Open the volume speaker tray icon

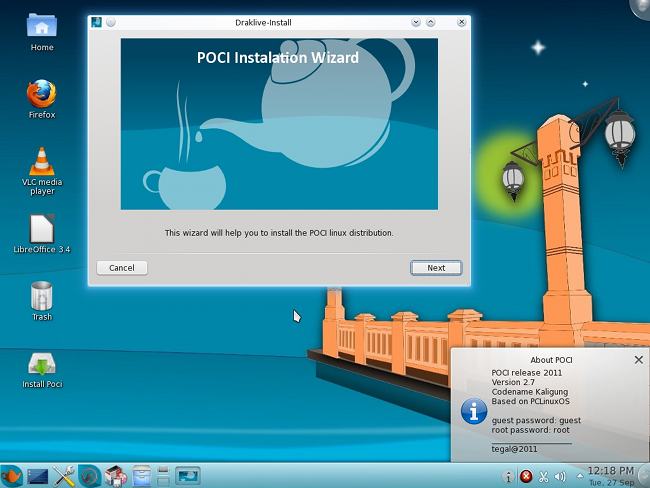coord(560,477)
